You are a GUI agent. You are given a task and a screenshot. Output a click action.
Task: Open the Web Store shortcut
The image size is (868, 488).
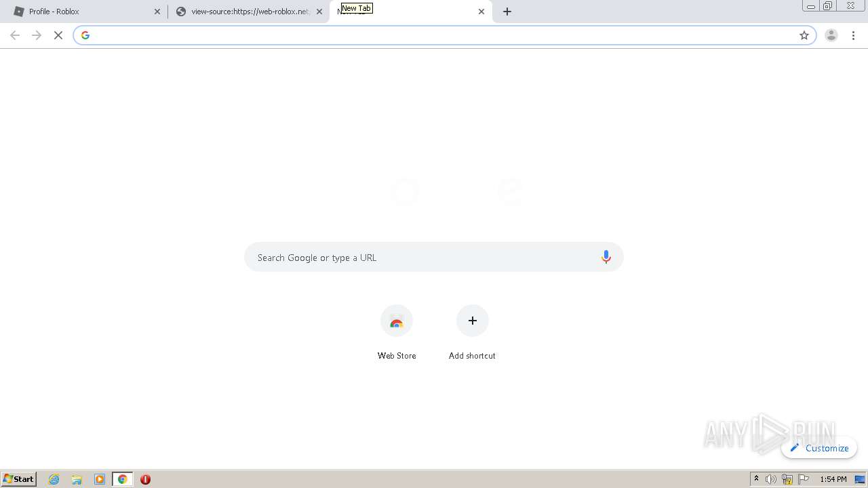click(x=397, y=321)
